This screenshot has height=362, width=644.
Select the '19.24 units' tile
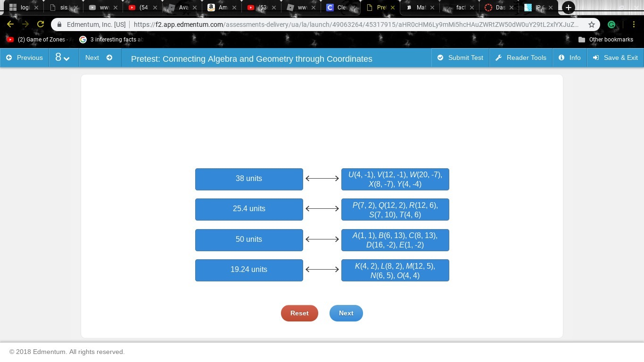(x=249, y=270)
